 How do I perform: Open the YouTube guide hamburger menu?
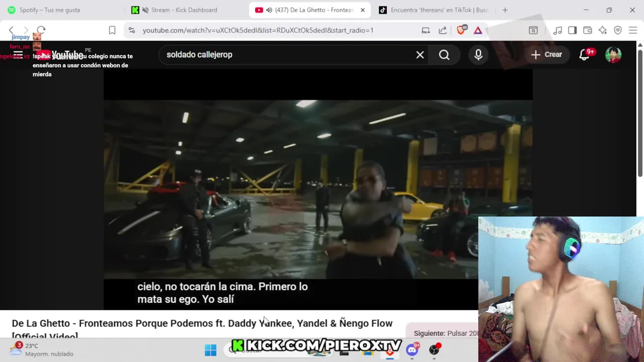18,54
